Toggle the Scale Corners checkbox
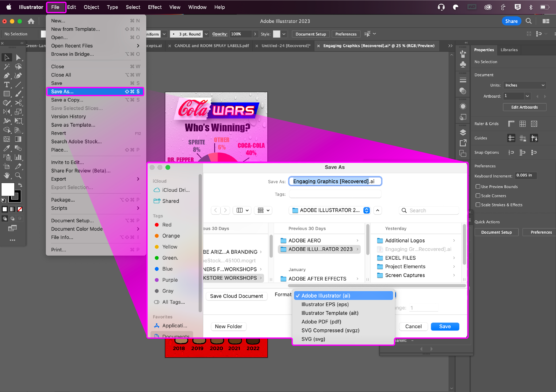 point(478,195)
